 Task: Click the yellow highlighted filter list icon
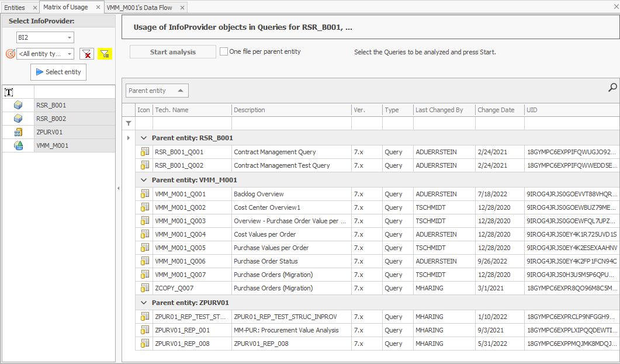point(105,54)
